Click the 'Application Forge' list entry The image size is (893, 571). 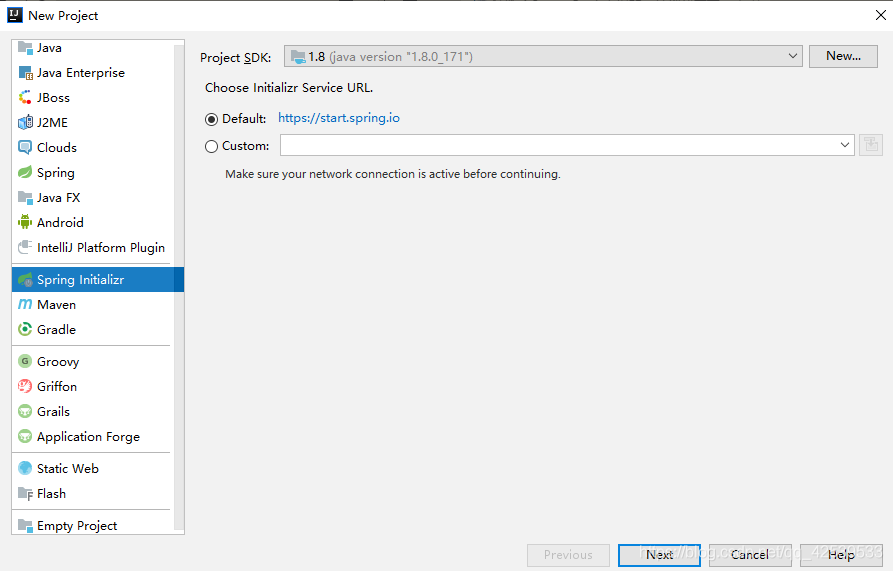92,437
